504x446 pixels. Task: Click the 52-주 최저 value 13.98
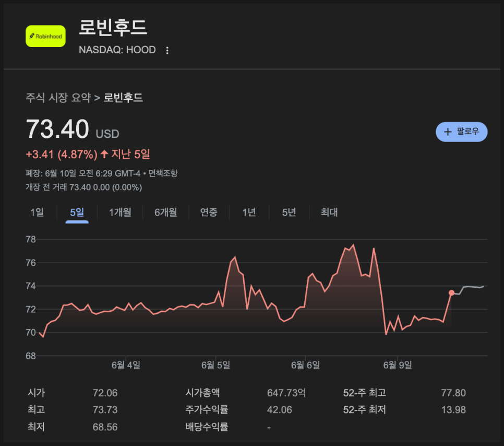coord(453,410)
